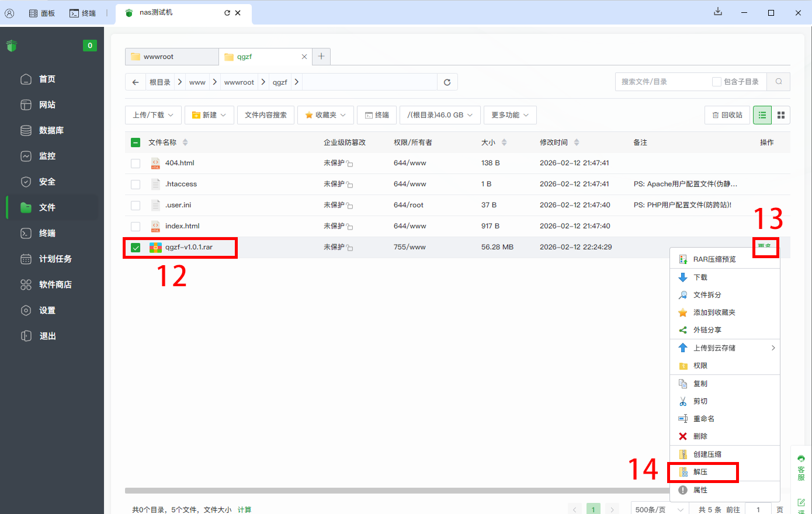Select 重命名 in the context menu
This screenshot has height=514, width=812.
(703, 419)
